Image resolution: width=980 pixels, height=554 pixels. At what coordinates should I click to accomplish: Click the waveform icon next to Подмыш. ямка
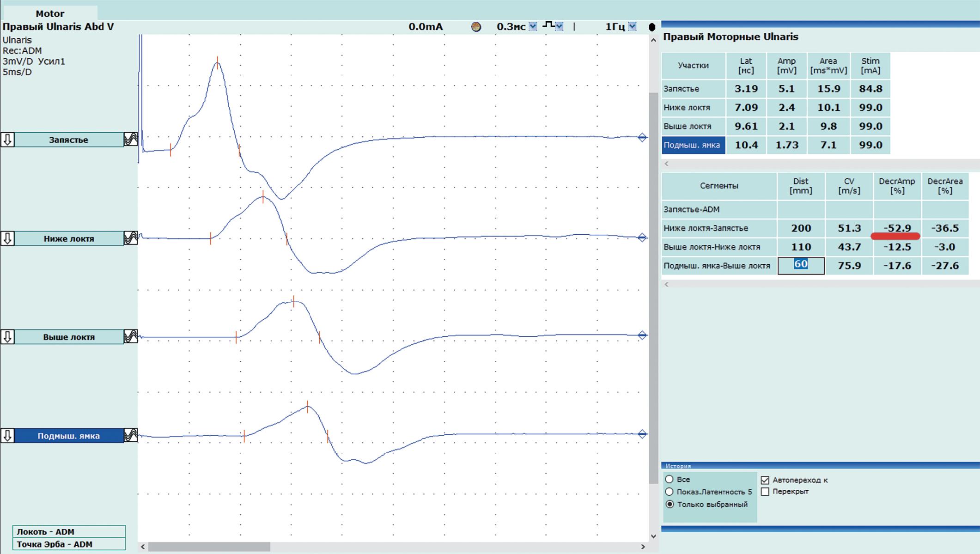tap(131, 435)
